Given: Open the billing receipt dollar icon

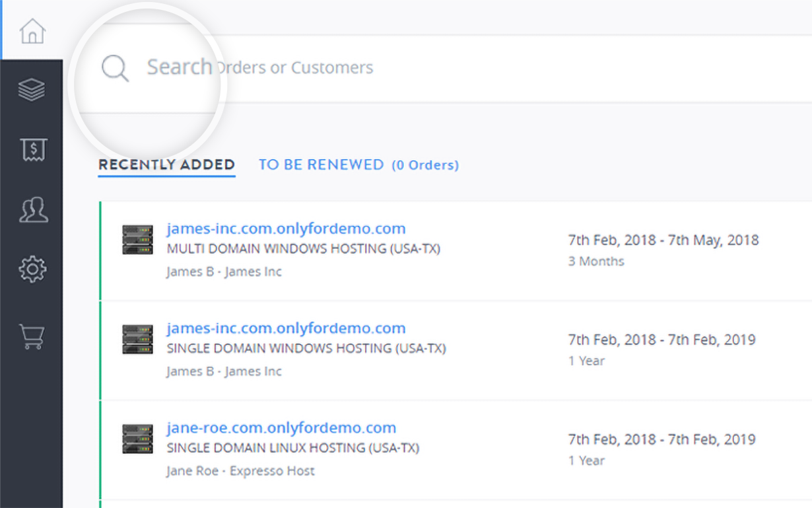Looking at the screenshot, I should 32,150.
